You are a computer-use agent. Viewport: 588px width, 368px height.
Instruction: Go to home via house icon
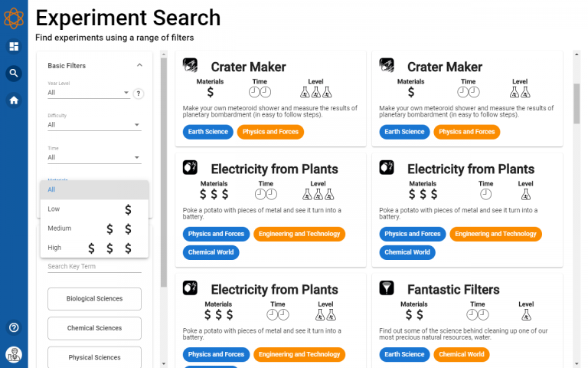click(14, 100)
